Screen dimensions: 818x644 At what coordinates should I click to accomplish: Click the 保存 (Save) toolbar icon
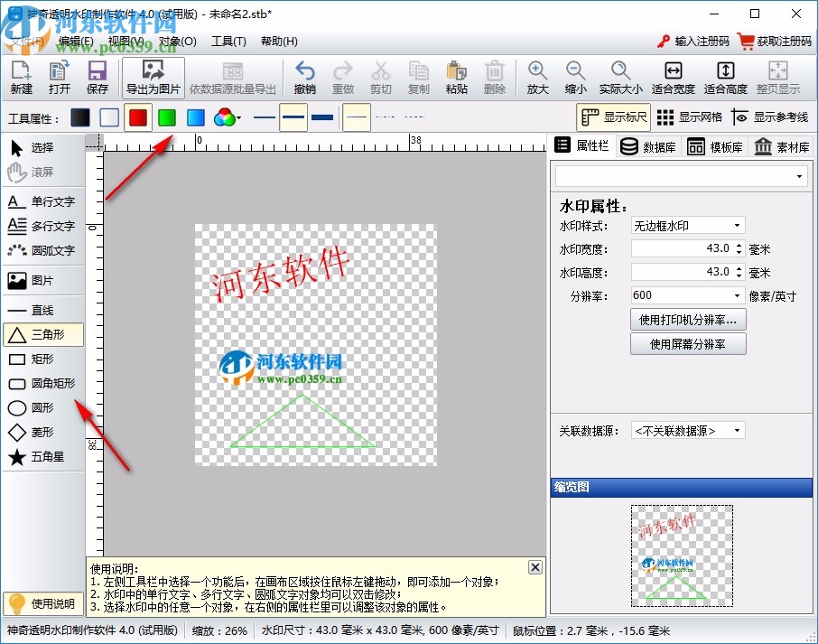click(x=97, y=78)
